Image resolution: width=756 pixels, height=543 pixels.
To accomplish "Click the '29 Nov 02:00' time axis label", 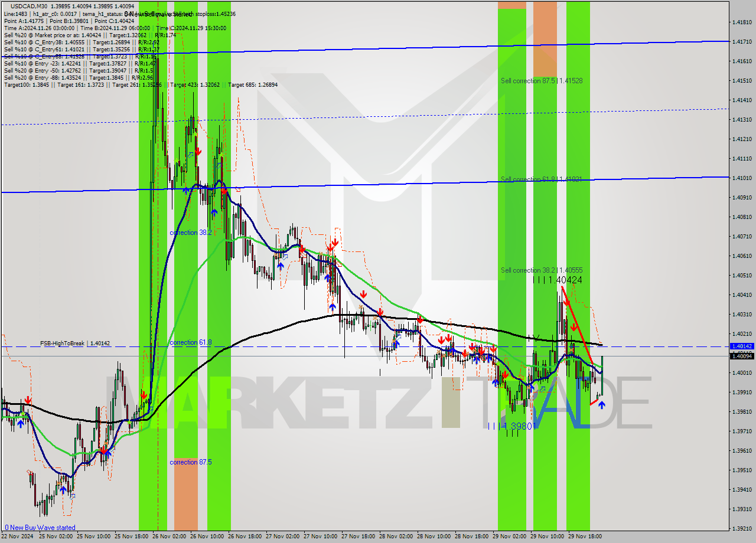I will (x=511, y=537).
